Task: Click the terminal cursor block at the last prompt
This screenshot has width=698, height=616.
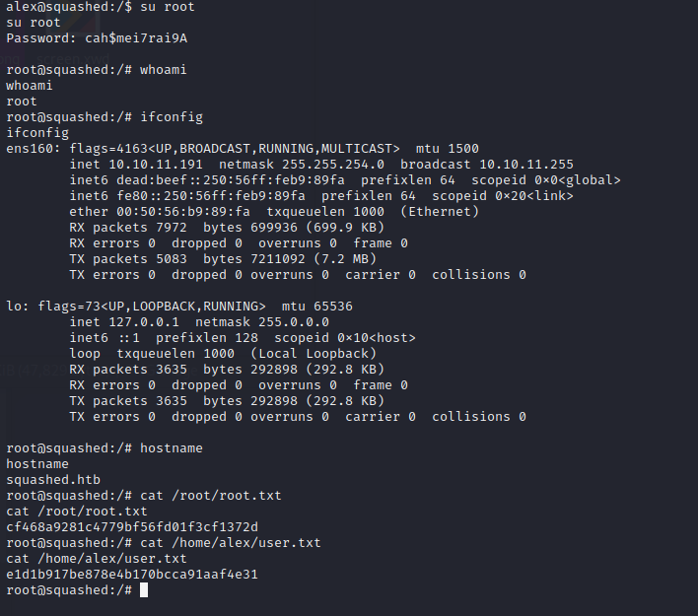Action: (x=144, y=589)
